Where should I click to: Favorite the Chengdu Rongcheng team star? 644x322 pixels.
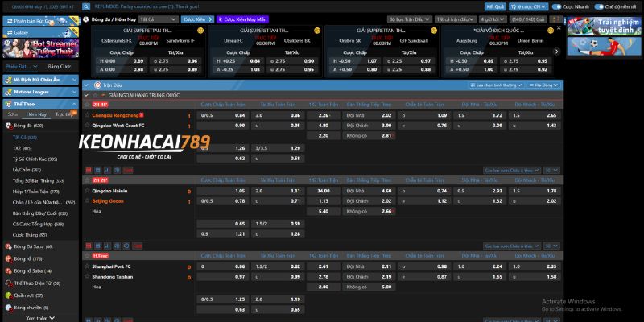87,115
